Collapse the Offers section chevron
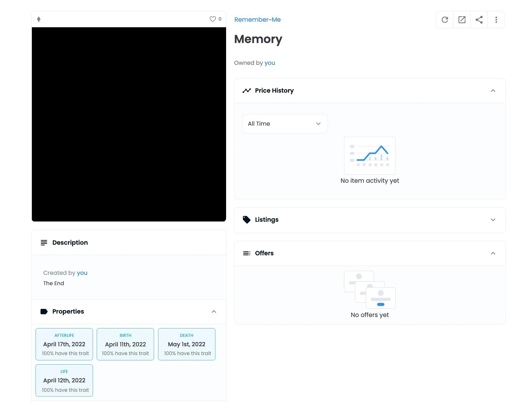 click(x=493, y=253)
